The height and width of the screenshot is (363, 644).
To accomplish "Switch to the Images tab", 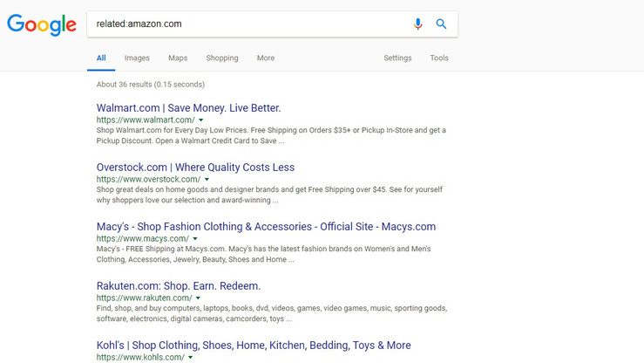I will pyautogui.click(x=137, y=58).
